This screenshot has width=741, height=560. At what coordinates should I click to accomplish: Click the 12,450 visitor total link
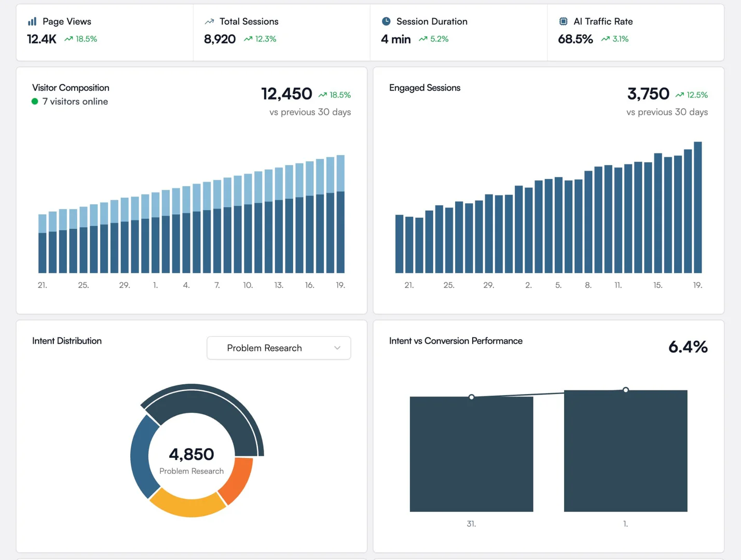pyautogui.click(x=286, y=94)
